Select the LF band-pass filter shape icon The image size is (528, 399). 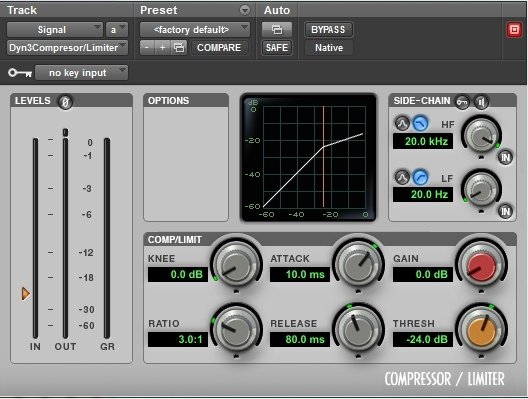click(x=402, y=177)
